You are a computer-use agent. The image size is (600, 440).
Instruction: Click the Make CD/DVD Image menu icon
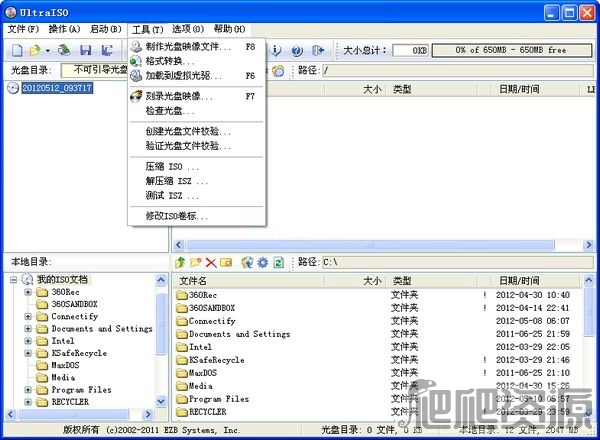coord(136,46)
